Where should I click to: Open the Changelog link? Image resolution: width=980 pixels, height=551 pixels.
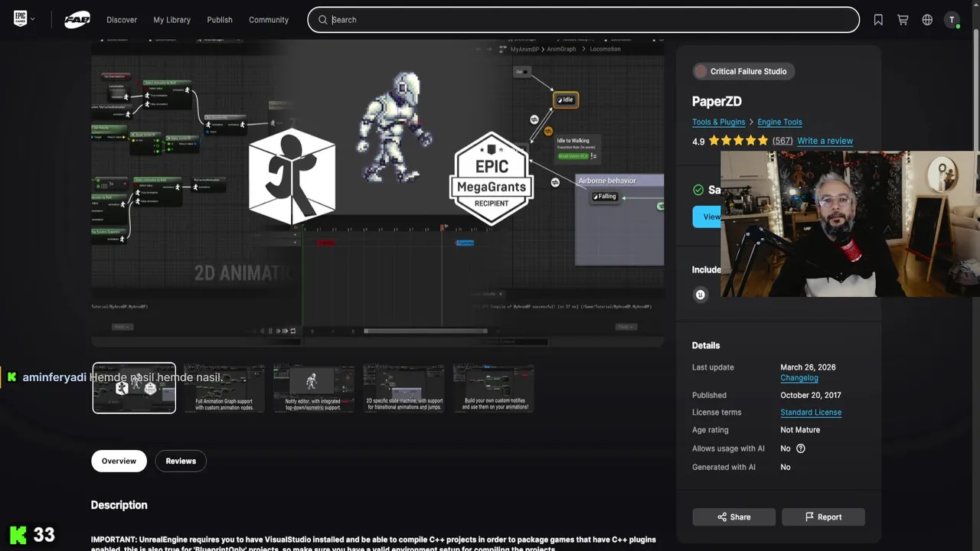click(x=799, y=378)
